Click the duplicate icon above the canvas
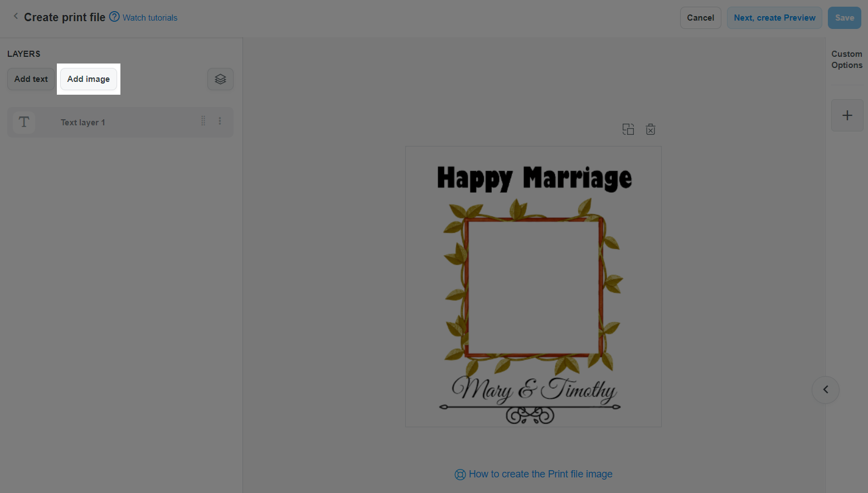This screenshot has width=868, height=493. (x=628, y=129)
